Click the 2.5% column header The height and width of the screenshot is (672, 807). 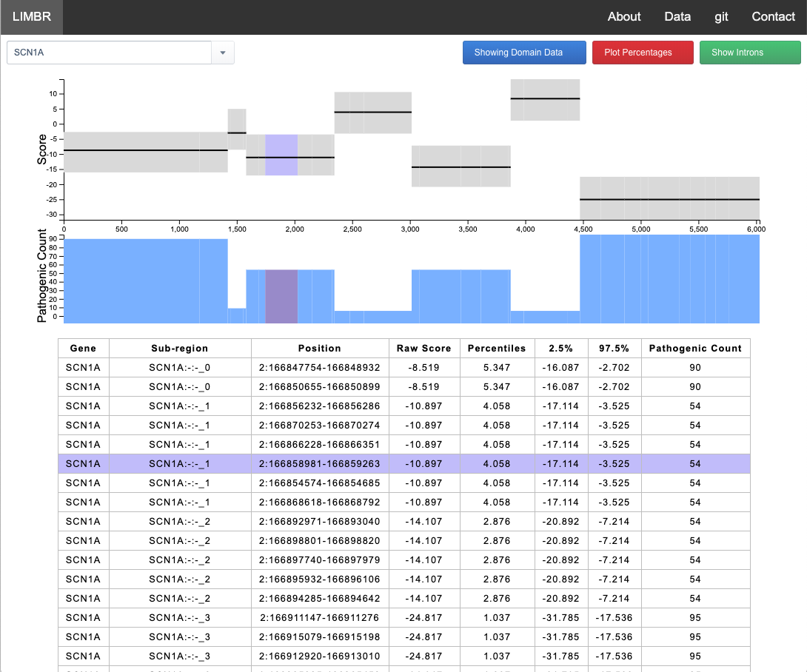pyautogui.click(x=561, y=349)
